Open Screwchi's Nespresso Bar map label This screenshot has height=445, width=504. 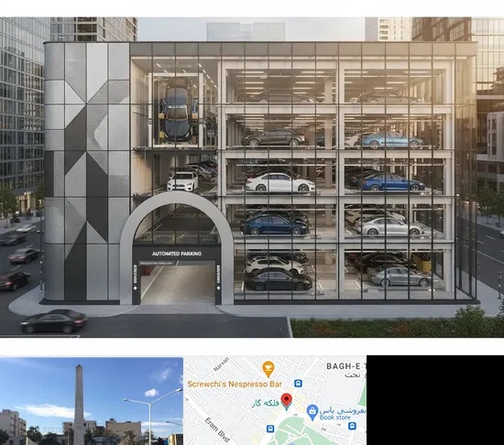[x=235, y=384]
